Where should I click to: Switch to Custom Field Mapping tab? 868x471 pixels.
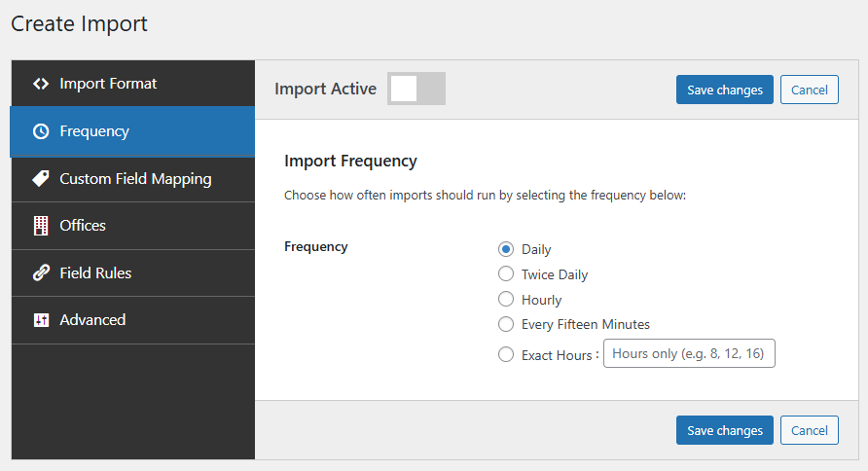point(135,179)
